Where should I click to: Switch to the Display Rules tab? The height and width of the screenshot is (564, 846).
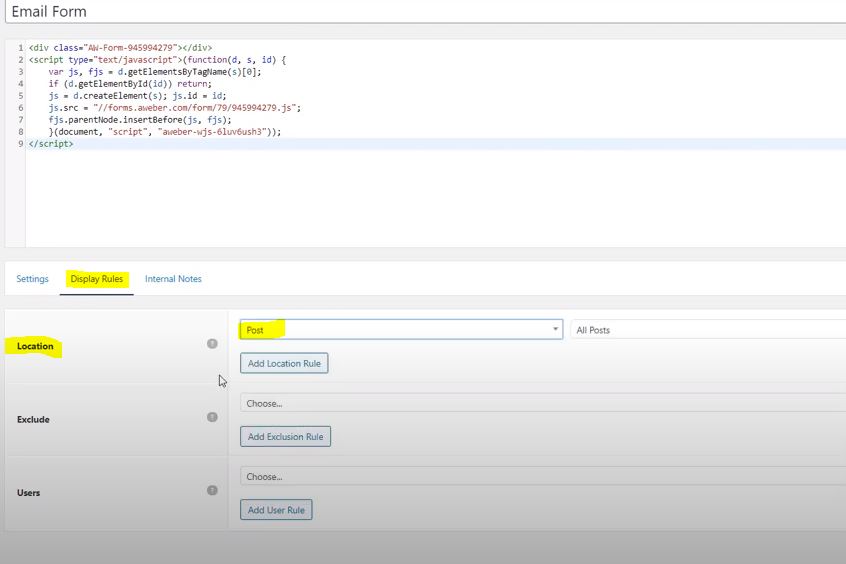click(x=97, y=279)
